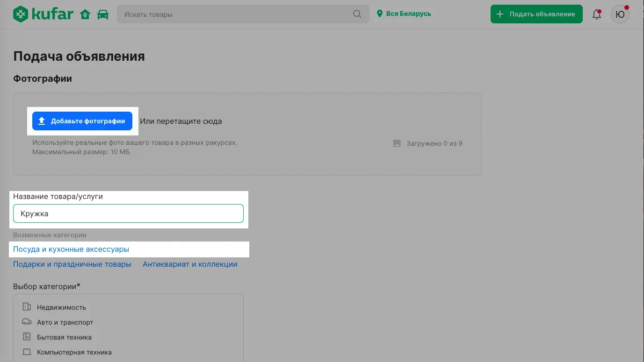Click the Добавьте фотографии upload button
644x362 pixels.
point(82,121)
